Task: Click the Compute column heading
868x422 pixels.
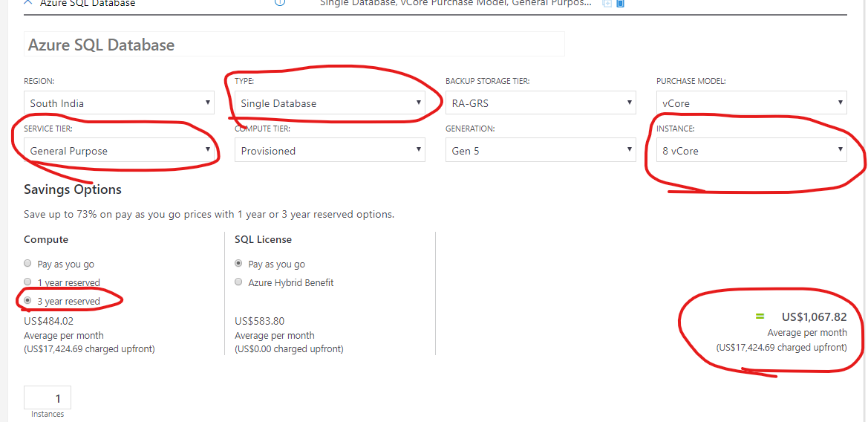Action: pyautogui.click(x=46, y=239)
